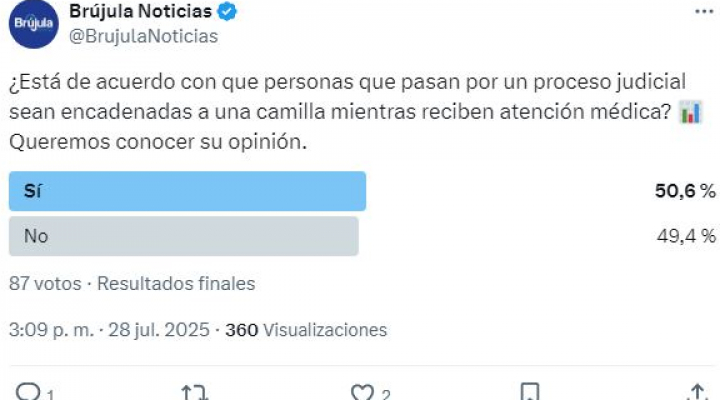This screenshot has height=400, width=720.
Task: Select the No poll result bar
Action: 184,236
